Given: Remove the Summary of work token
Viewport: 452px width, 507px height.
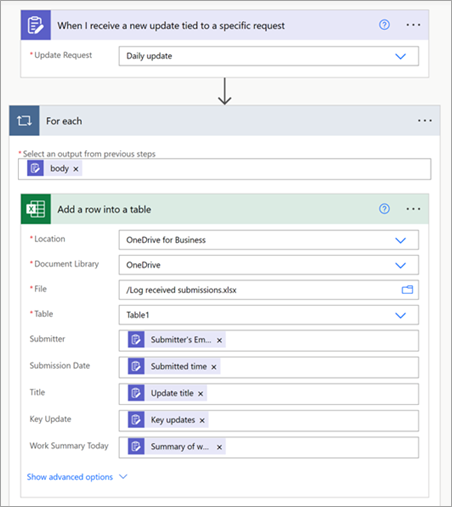Looking at the screenshot, I should 219,447.
